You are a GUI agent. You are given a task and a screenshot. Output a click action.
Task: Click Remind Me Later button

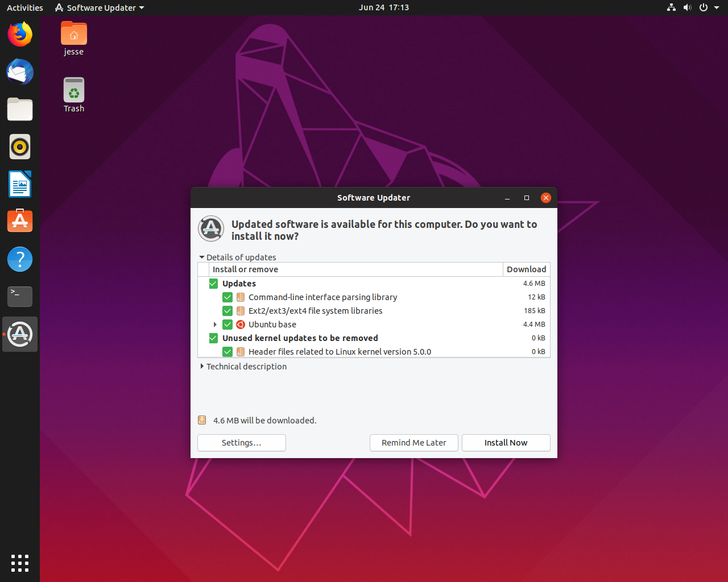pyautogui.click(x=414, y=443)
